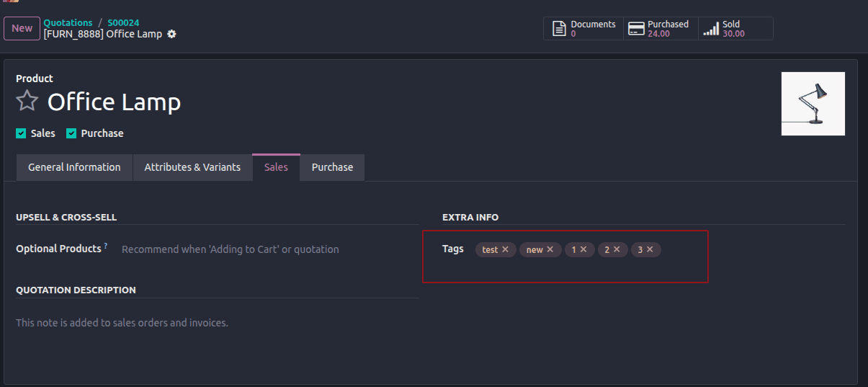The image size is (868, 387).
Task: Open the Purchase tab
Action: (332, 167)
